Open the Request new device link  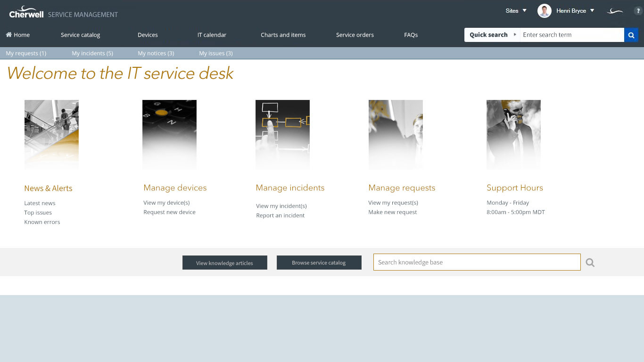coord(169,212)
